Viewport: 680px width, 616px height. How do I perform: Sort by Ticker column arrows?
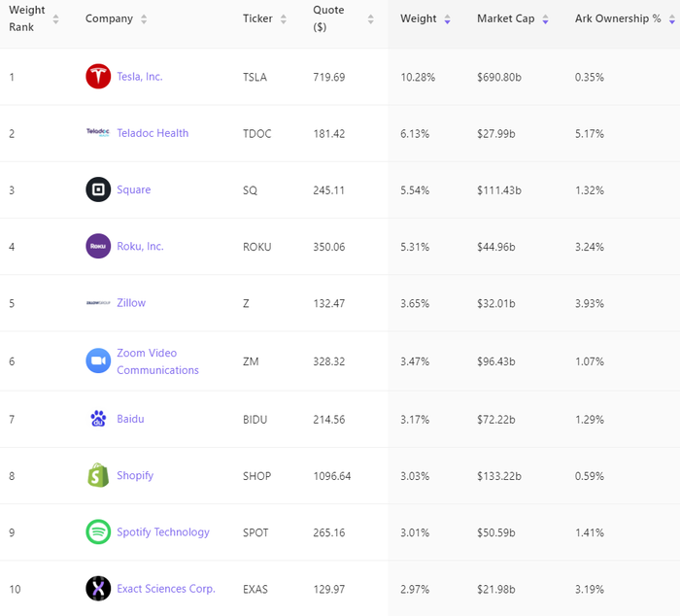(x=284, y=18)
